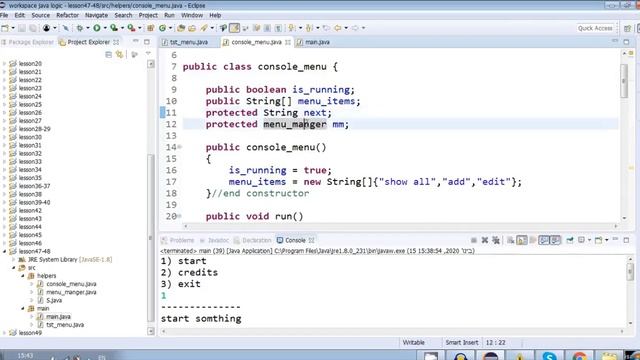Toggle the fold marker on line 14
The image size is (640, 360).
[180, 147]
